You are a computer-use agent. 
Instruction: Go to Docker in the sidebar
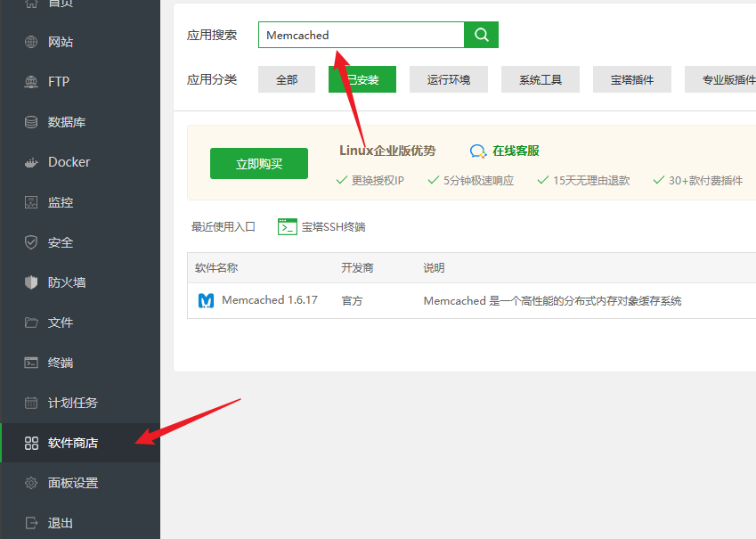(80, 162)
